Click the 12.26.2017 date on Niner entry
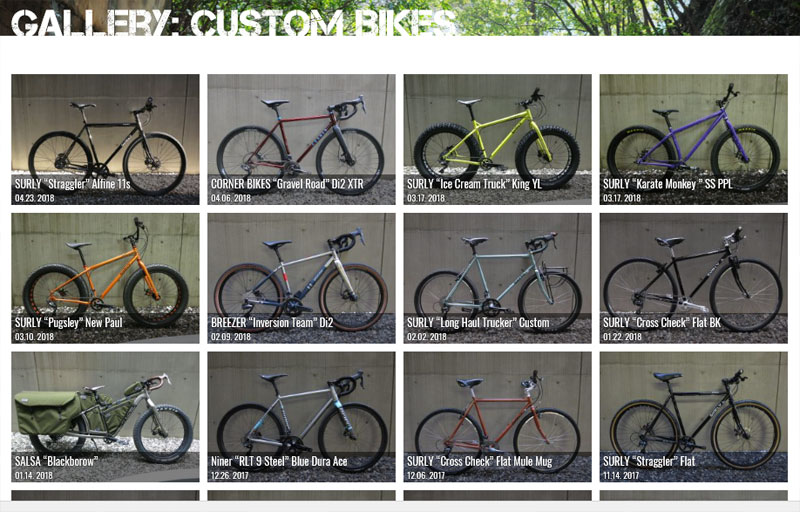 coord(230,475)
